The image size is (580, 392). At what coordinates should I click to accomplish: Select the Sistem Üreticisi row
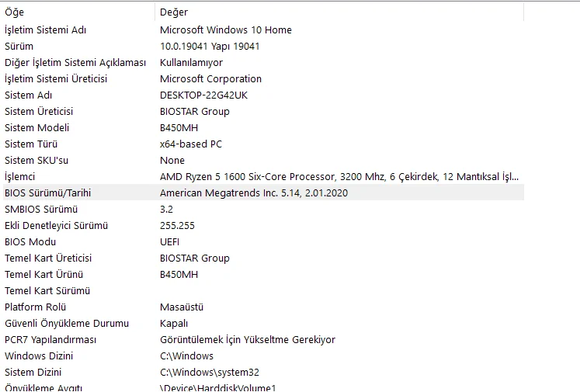(x=41, y=111)
